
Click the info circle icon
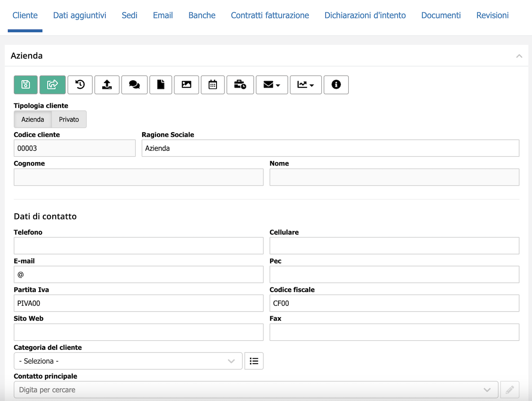(336, 84)
